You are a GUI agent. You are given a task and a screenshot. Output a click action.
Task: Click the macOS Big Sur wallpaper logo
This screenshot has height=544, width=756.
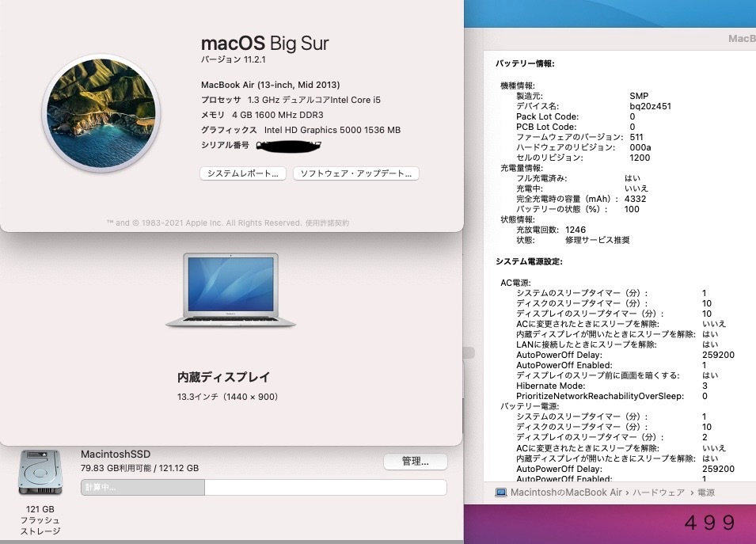coord(101,113)
